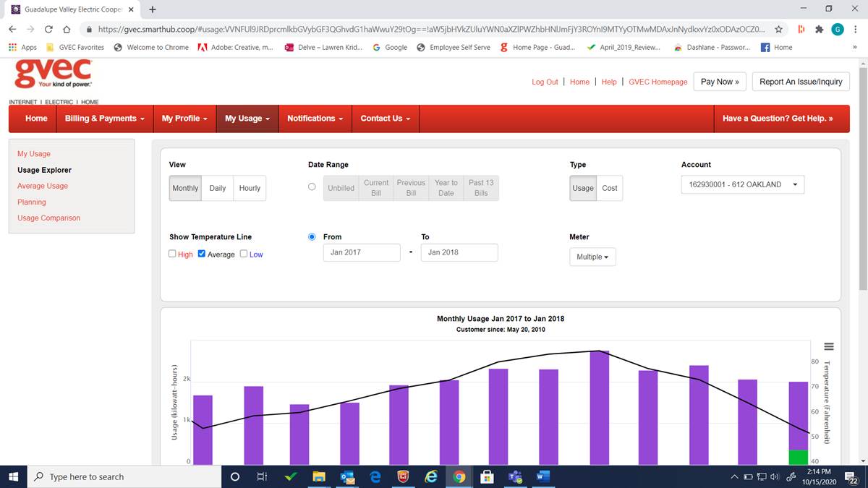
Task: Switch view to Monthly
Action: tap(185, 188)
